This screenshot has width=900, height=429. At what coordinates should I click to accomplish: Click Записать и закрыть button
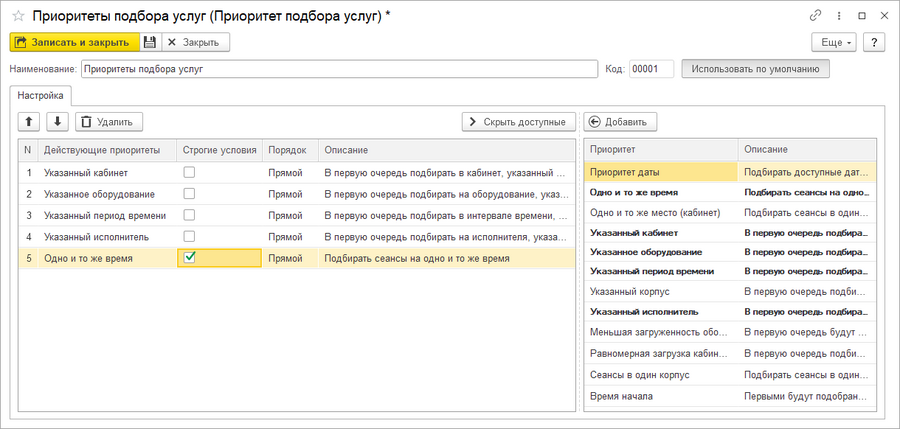[74, 42]
